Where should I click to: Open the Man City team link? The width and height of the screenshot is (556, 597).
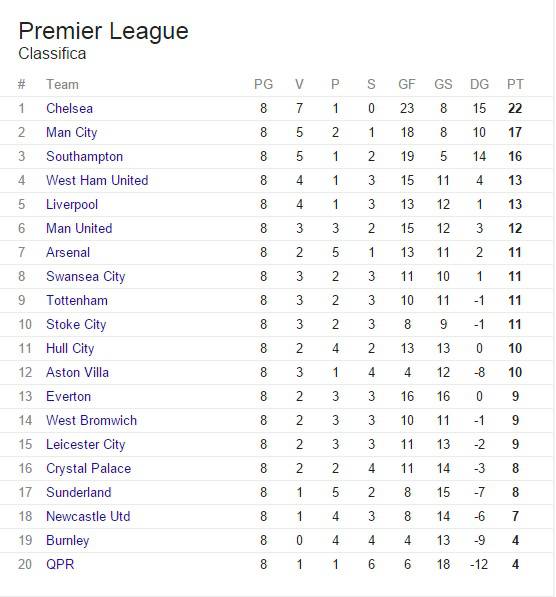72,133
